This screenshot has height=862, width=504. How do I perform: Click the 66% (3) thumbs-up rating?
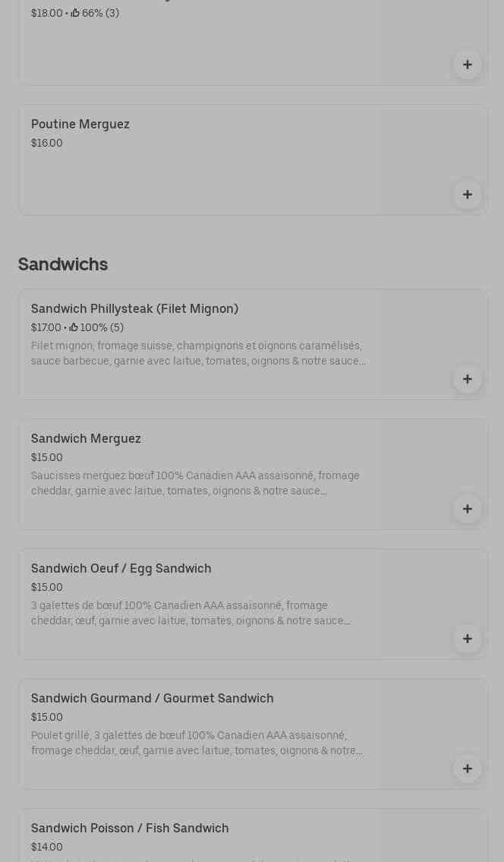[95, 13]
